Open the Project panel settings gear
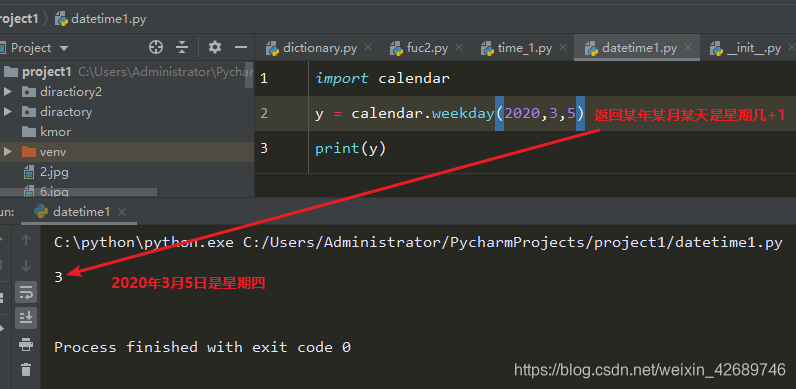The height and width of the screenshot is (389, 796). click(x=215, y=48)
